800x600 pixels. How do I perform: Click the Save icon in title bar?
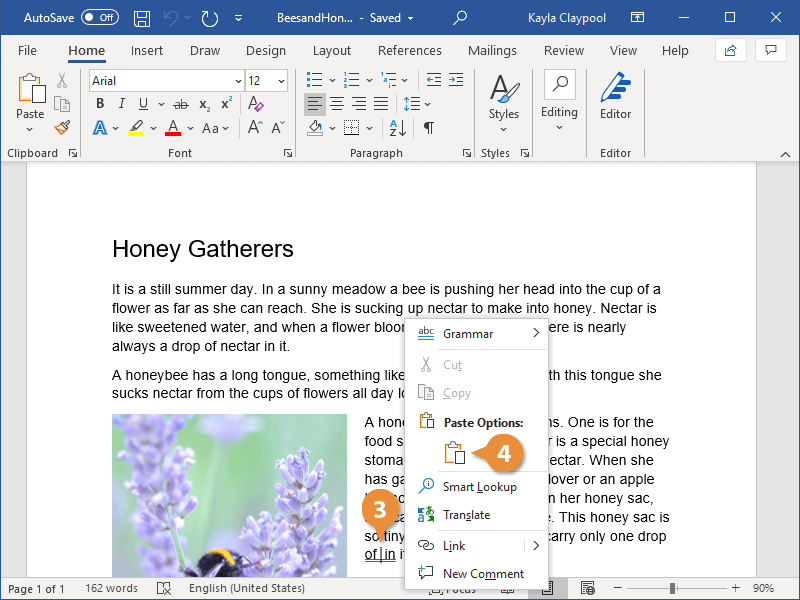pyautogui.click(x=142, y=18)
